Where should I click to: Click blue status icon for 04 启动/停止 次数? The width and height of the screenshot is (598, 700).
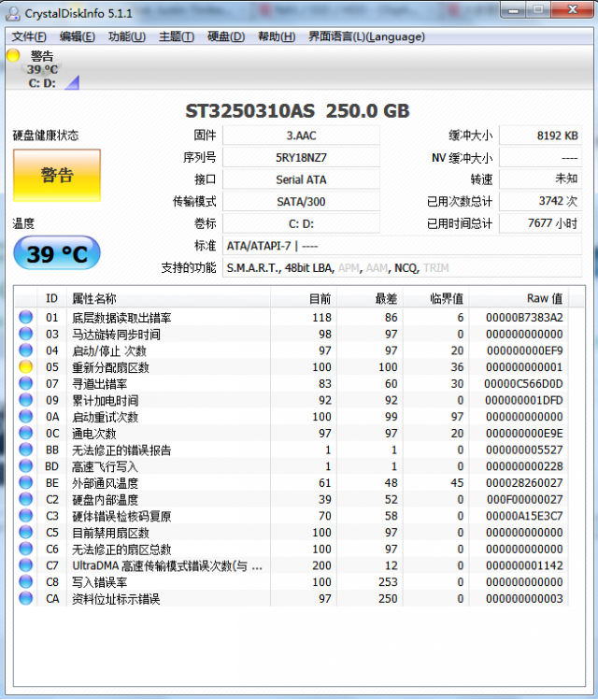coord(26,350)
